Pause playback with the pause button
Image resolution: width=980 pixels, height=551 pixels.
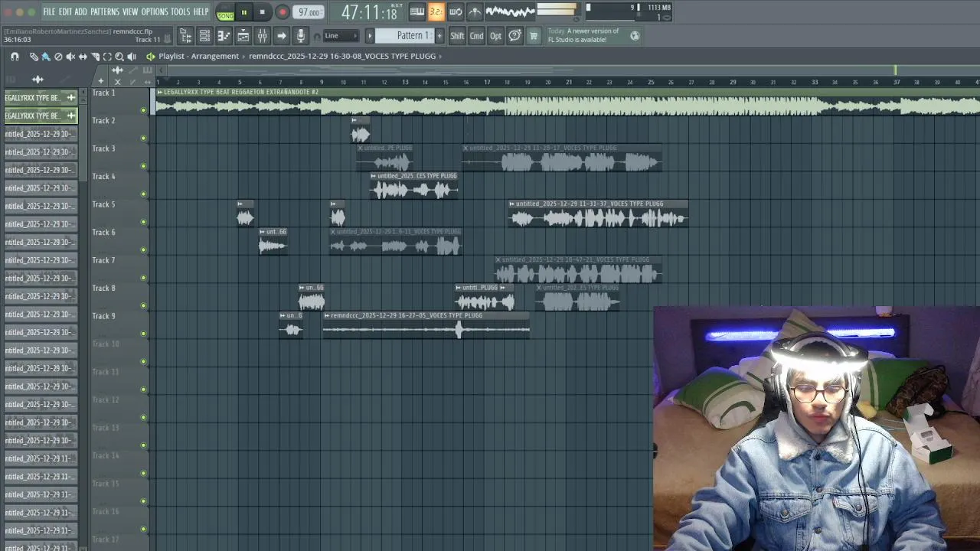click(243, 12)
